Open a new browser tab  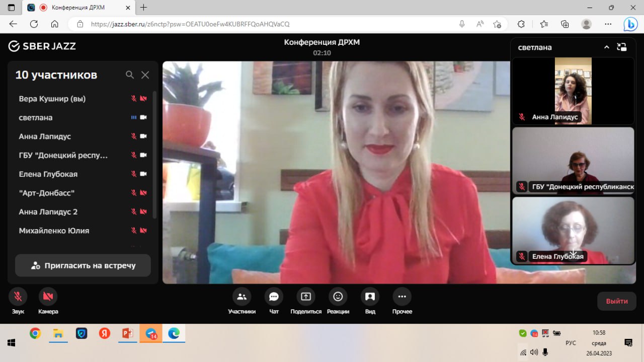(x=144, y=8)
